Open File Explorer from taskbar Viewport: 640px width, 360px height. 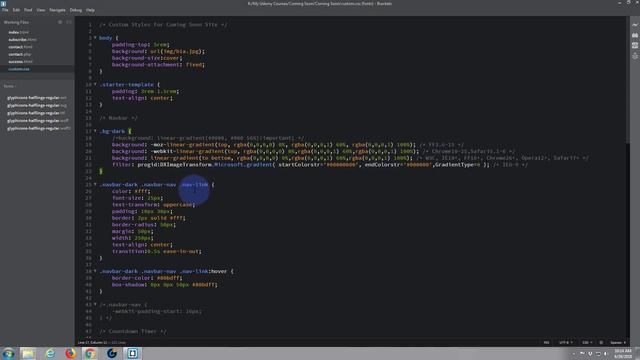click(28, 353)
